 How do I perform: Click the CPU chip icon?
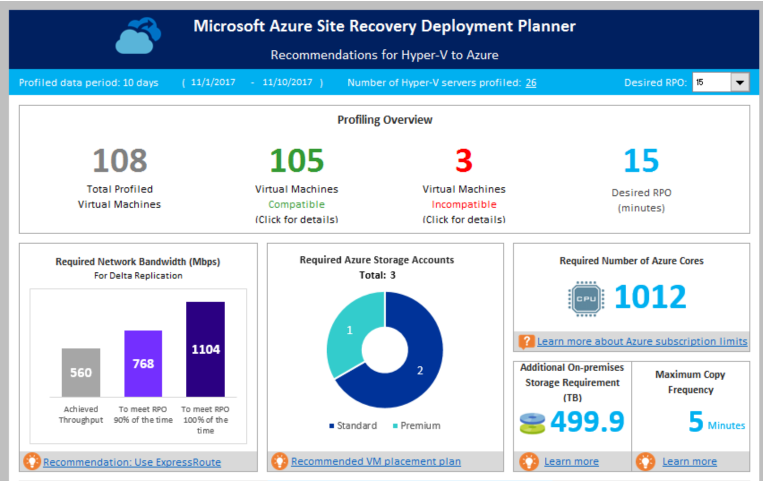point(586,299)
